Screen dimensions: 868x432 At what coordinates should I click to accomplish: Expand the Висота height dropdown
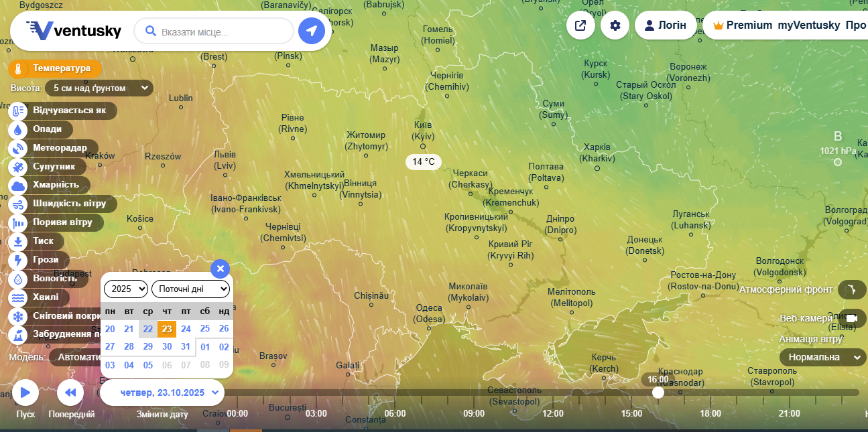tap(99, 88)
